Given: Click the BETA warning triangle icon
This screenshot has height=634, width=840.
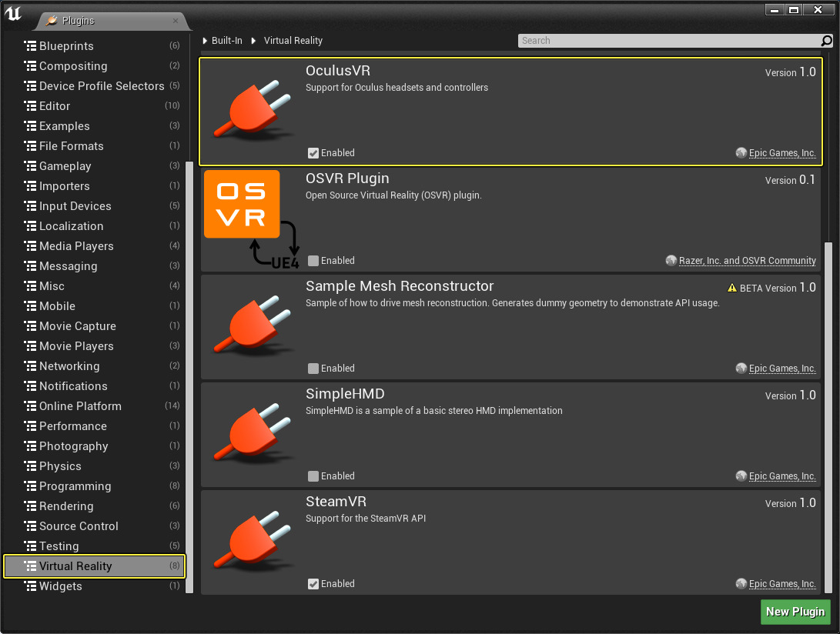Looking at the screenshot, I should (731, 288).
